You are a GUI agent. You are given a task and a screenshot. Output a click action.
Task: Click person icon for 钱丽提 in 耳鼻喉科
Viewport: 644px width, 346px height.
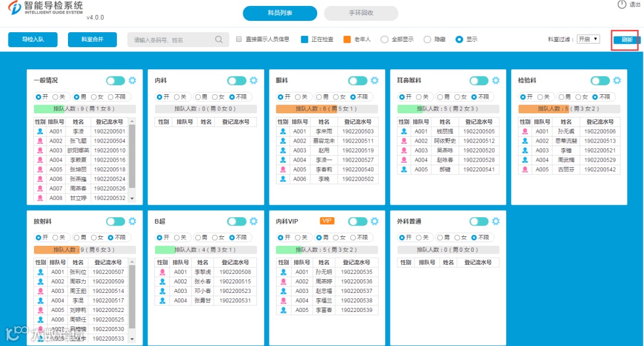[404, 131]
